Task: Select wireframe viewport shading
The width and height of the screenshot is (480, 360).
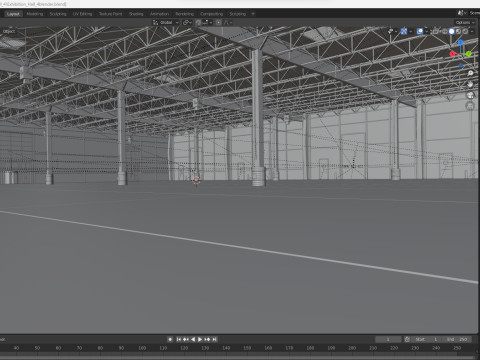Action: coord(445,31)
